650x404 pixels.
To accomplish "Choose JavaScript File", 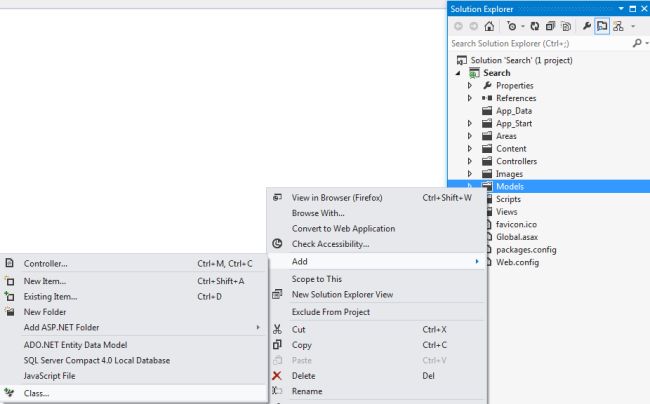I will 133,376.
